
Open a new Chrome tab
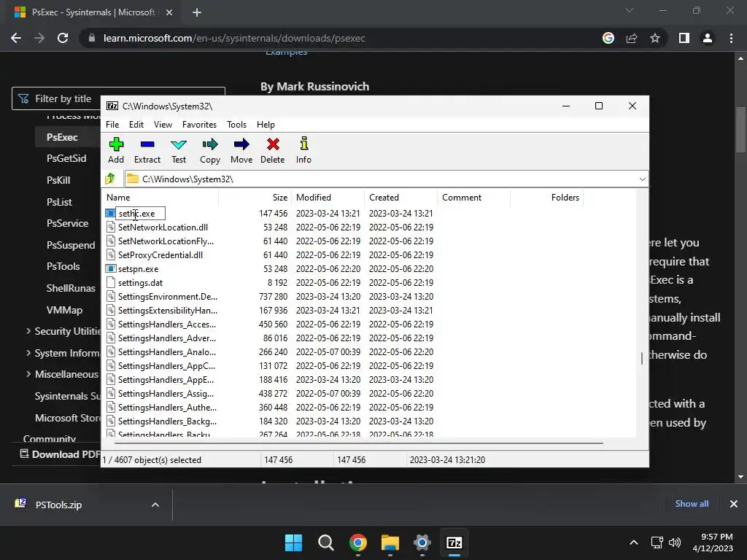197,12
